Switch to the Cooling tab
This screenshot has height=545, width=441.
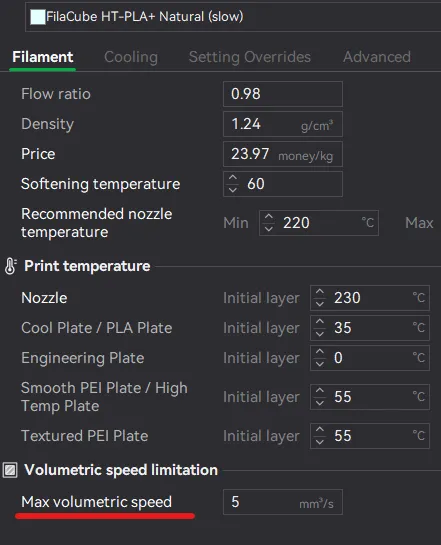coord(131,57)
